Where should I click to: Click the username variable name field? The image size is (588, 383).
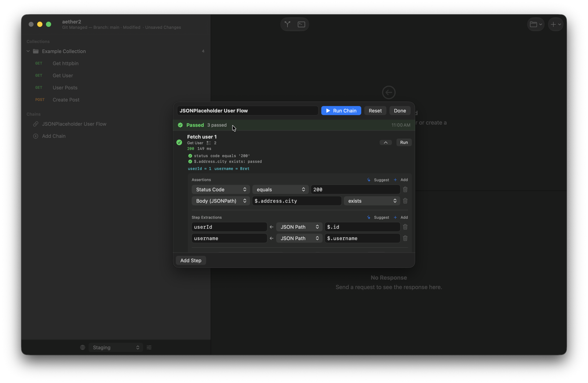[229, 238]
